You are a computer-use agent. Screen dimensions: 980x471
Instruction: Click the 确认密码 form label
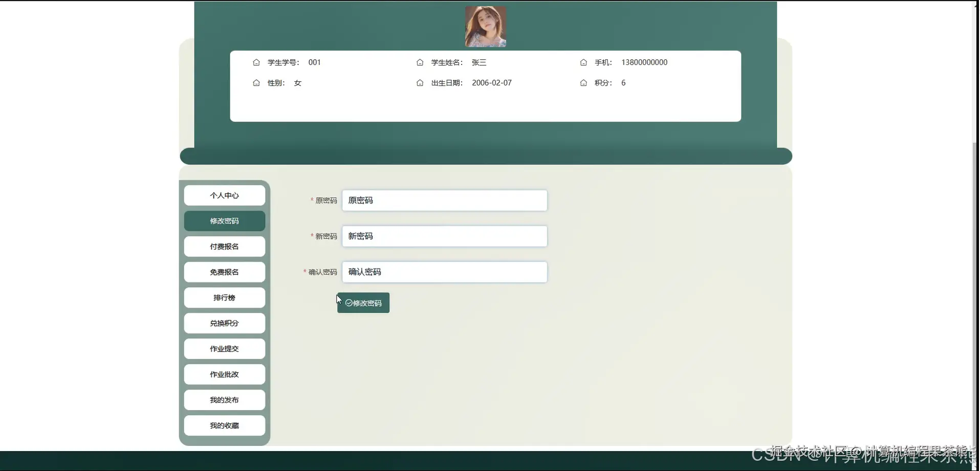[x=322, y=272]
